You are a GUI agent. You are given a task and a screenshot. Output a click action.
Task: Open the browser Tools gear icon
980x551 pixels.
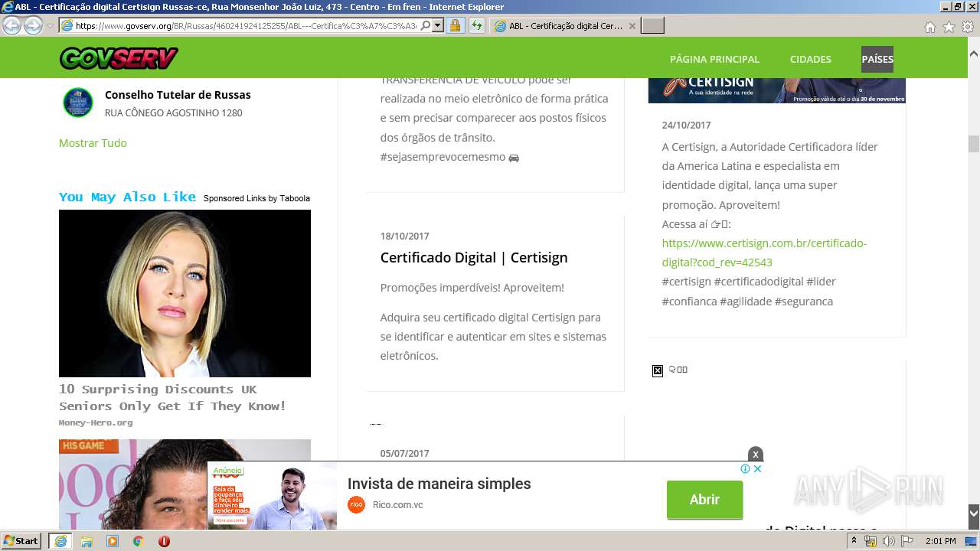point(968,27)
